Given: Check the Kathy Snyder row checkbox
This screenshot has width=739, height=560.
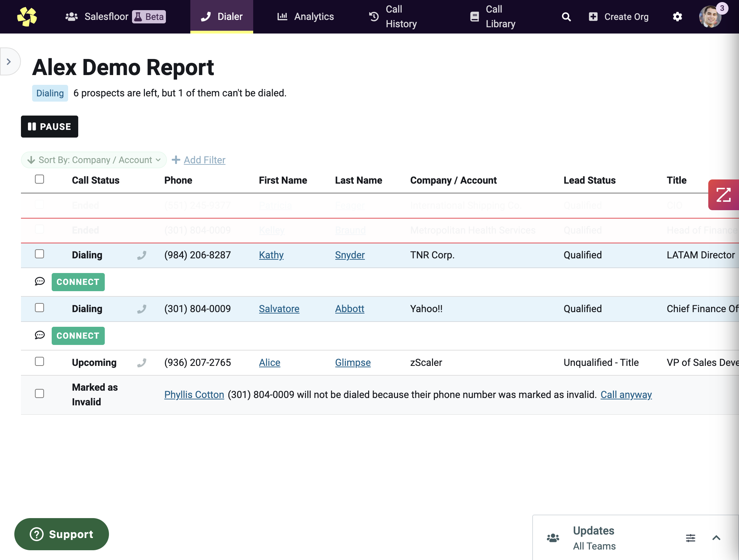Looking at the screenshot, I should 39,254.
